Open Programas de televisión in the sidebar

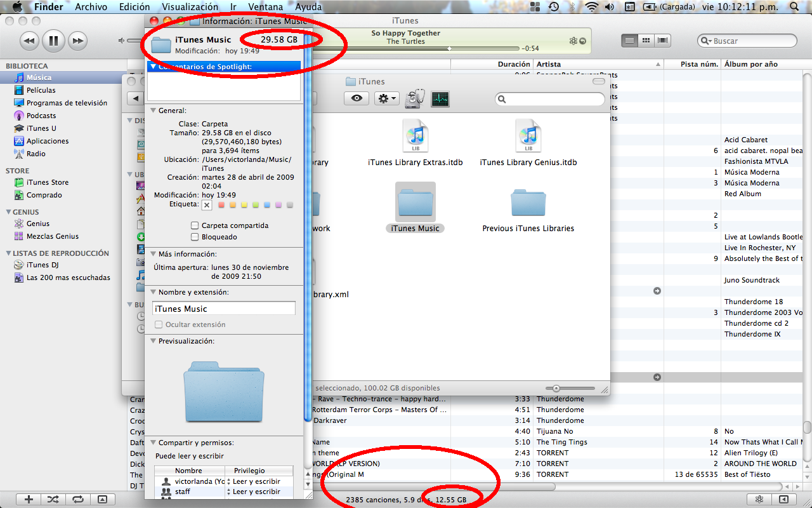(x=67, y=103)
